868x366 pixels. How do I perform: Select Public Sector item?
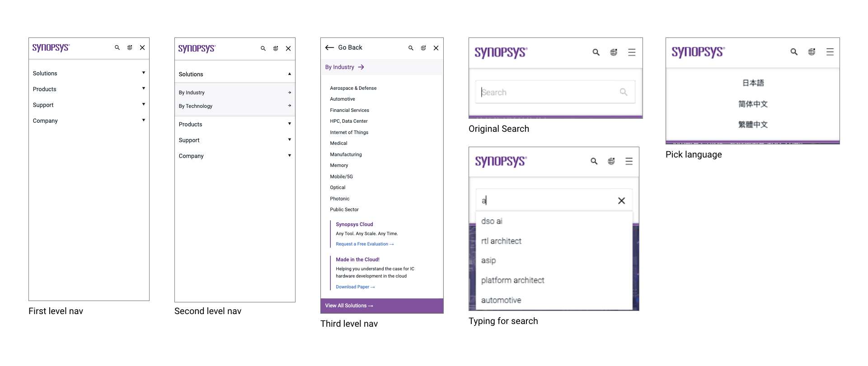pyautogui.click(x=344, y=209)
